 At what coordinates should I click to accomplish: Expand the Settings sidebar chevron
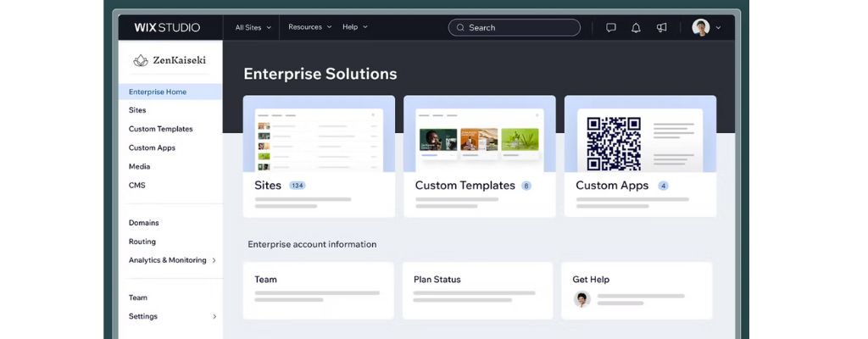[214, 316]
